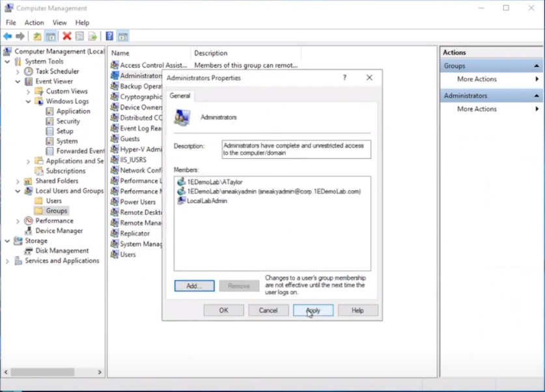The image size is (545, 392).
Task: Click the Guests group icon
Action: point(115,139)
